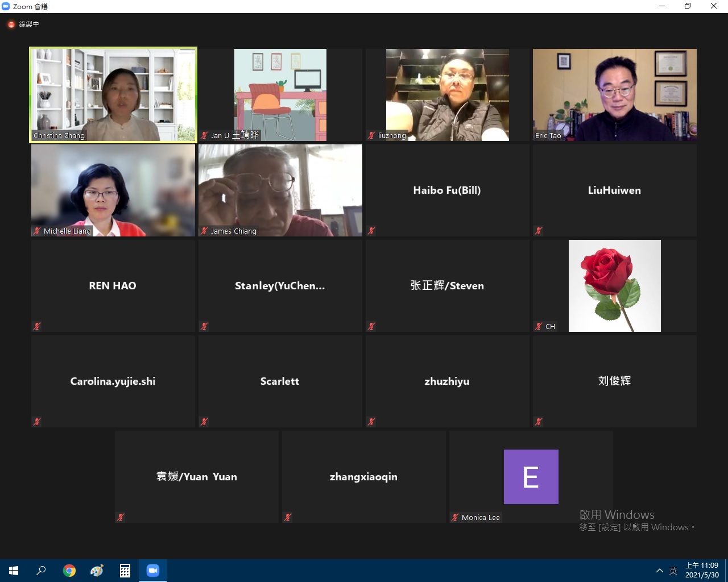The width and height of the screenshot is (728, 582).
Task: Open Google Chrome from the taskbar
Action: pos(69,571)
